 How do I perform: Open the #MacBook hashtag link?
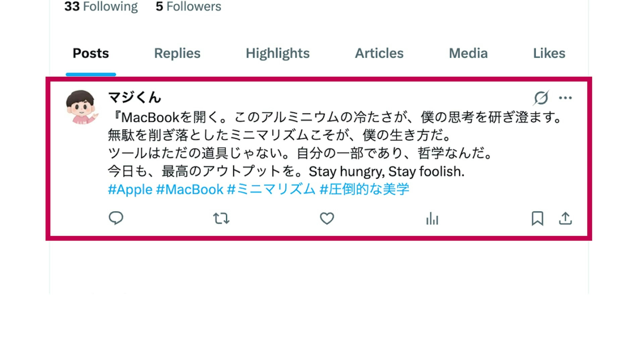coord(190,189)
